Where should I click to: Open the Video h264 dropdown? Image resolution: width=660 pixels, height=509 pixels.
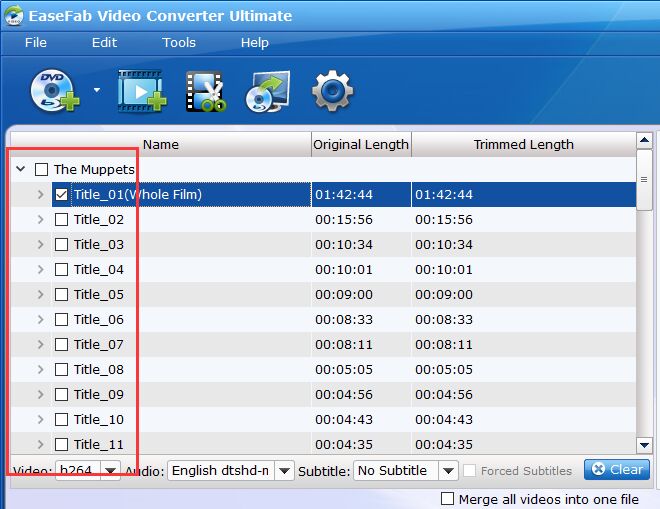click(x=110, y=471)
